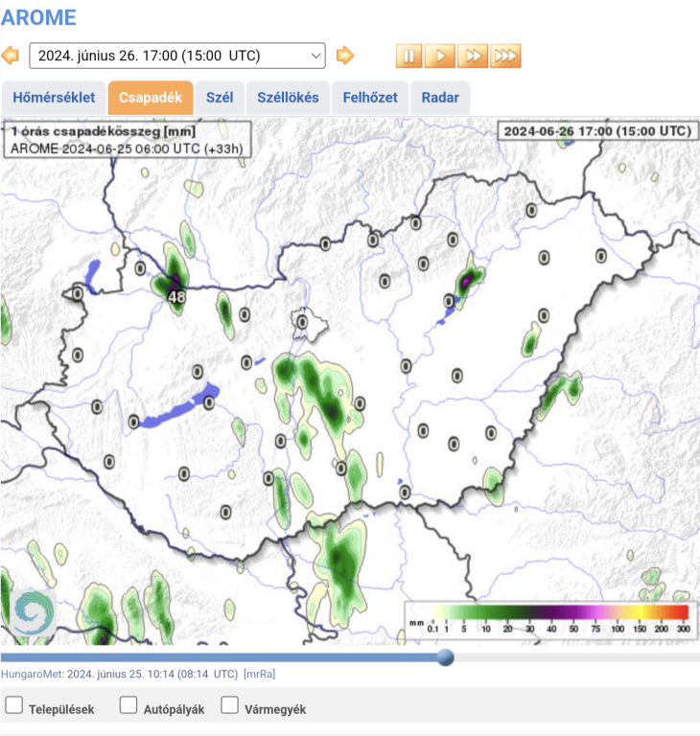Play animation at fast speed
This screenshot has width=700, height=736.
(472, 56)
